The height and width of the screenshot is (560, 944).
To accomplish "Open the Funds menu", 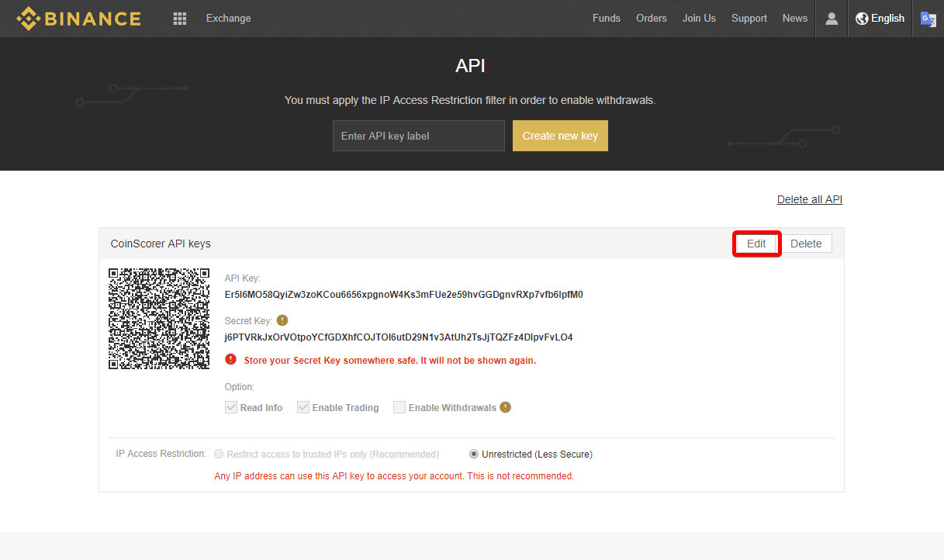I will coord(607,19).
